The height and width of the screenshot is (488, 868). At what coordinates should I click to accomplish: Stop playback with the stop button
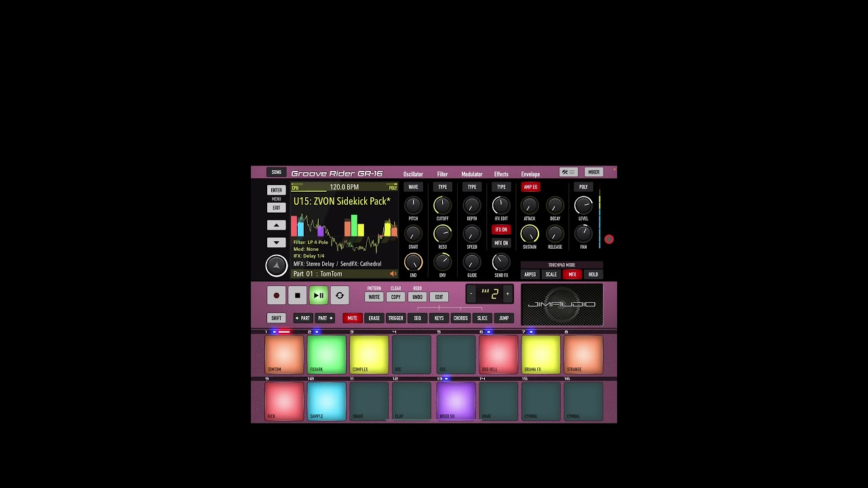click(297, 296)
